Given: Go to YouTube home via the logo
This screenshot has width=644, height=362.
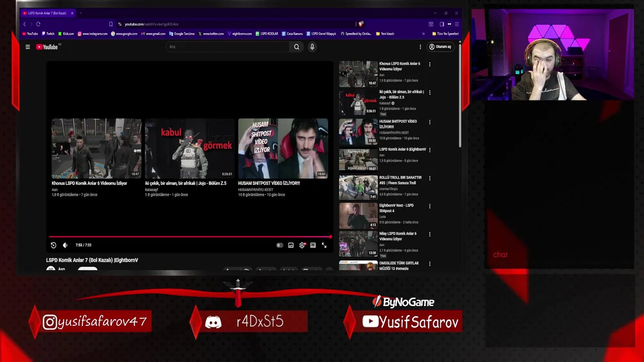Looking at the screenshot, I should [x=47, y=47].
